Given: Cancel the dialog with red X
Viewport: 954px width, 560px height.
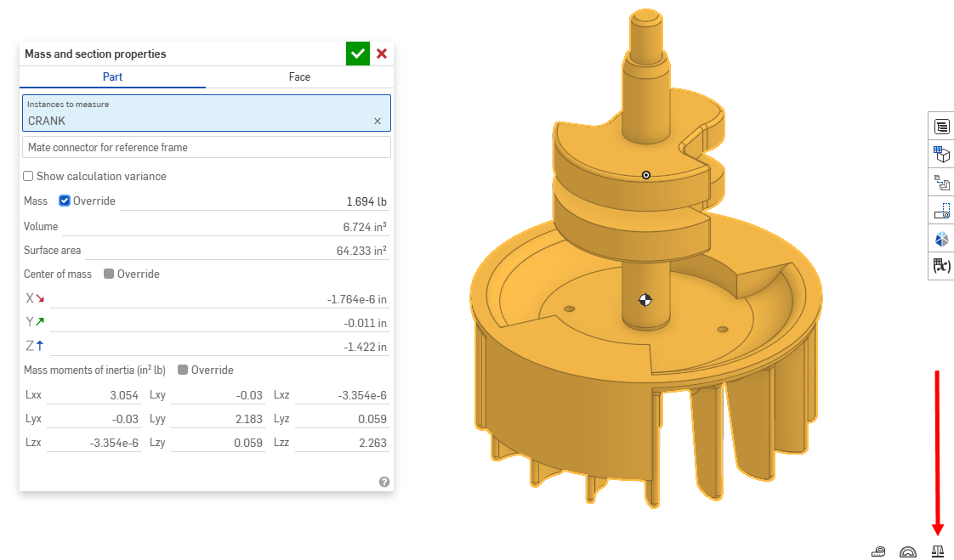Looking at the screenshot, I should tap(382, 54).
